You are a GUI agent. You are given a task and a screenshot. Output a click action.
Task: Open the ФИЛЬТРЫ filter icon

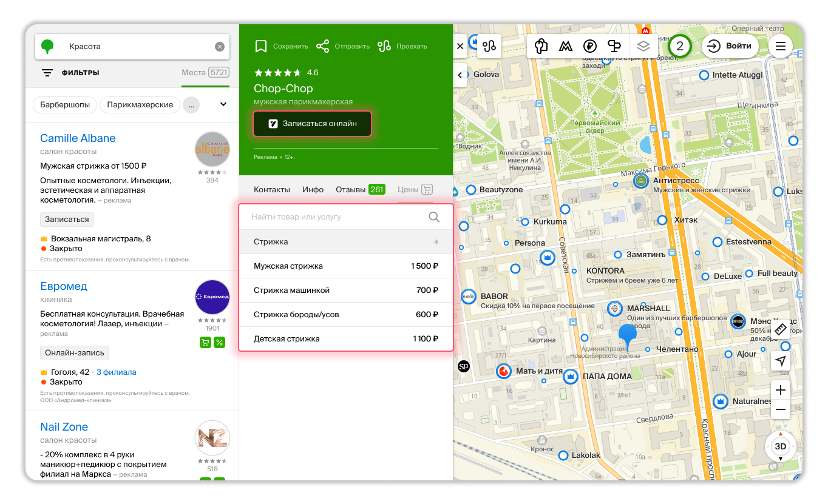(x=47, y=73)
